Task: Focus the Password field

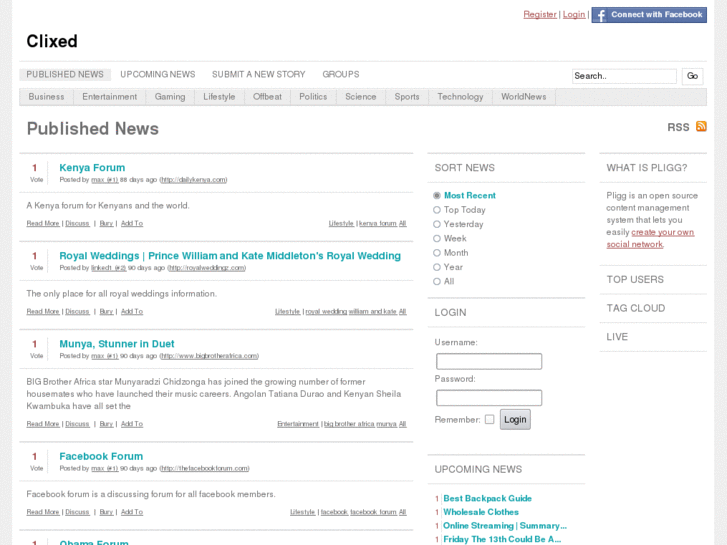Action: [x=489, y=398]
